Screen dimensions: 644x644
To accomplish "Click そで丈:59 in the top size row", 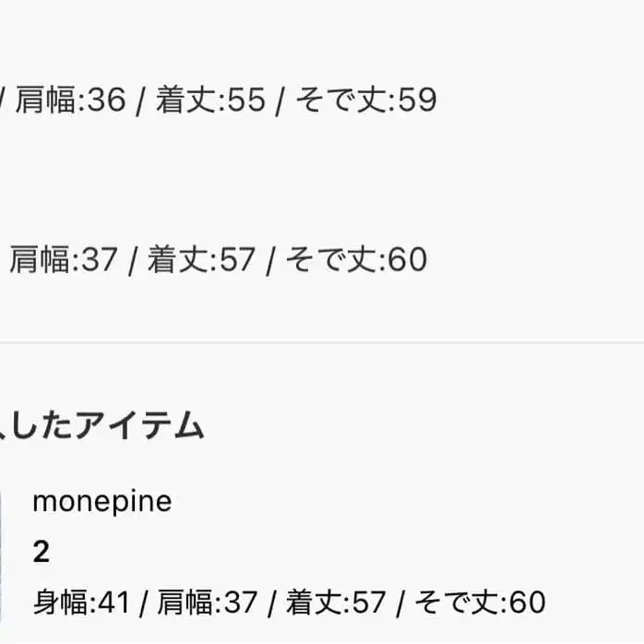I will [x=365, y=100].
